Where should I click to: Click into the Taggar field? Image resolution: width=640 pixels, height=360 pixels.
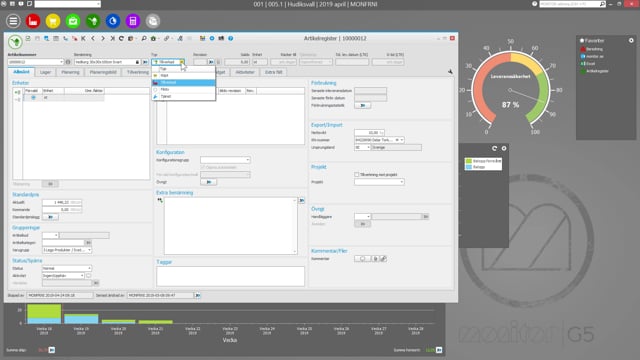(x=231, y=276)
